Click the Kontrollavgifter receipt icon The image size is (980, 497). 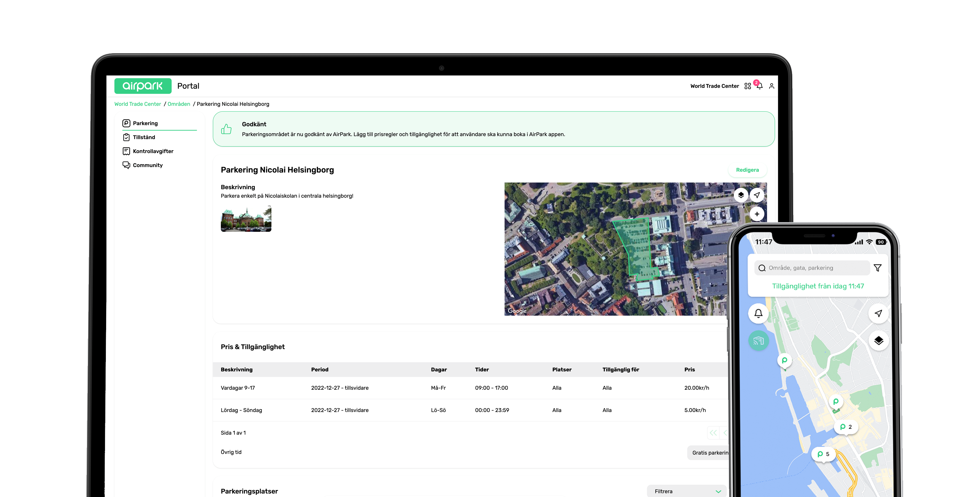(x=126, y=151)
